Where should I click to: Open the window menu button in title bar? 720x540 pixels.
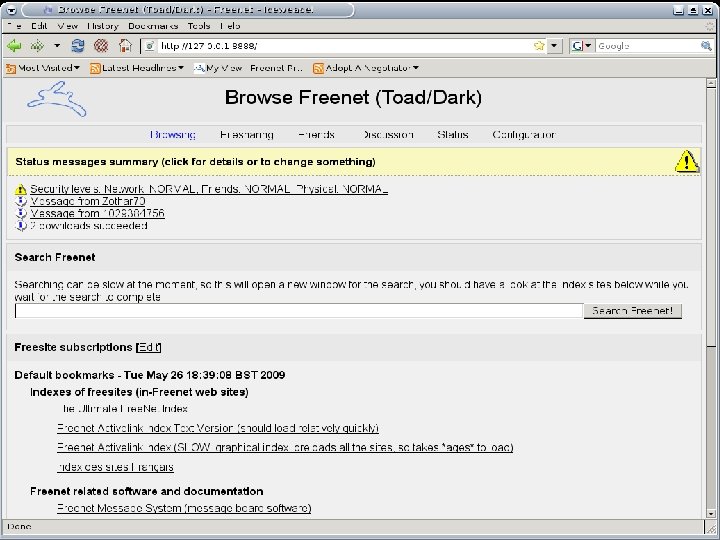tap(11, 10)
